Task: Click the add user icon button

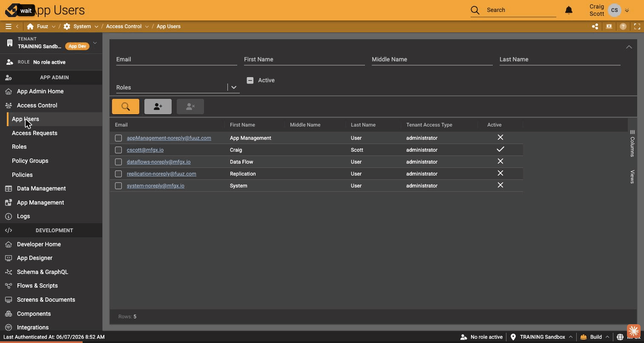Action: (158, 107)
